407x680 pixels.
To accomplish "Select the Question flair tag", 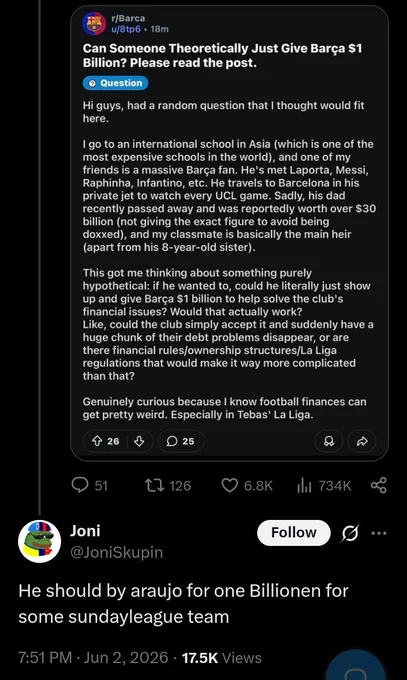I will [115, 83].
